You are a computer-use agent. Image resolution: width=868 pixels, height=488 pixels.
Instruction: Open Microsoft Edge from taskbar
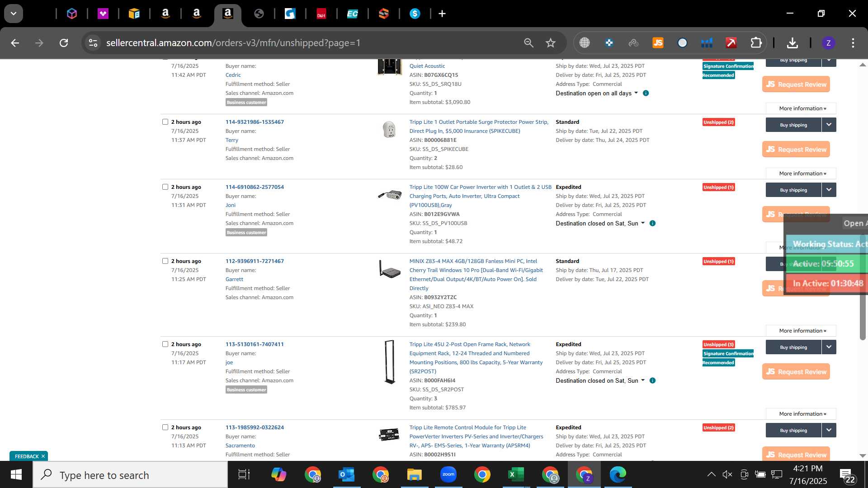[618, 475]
